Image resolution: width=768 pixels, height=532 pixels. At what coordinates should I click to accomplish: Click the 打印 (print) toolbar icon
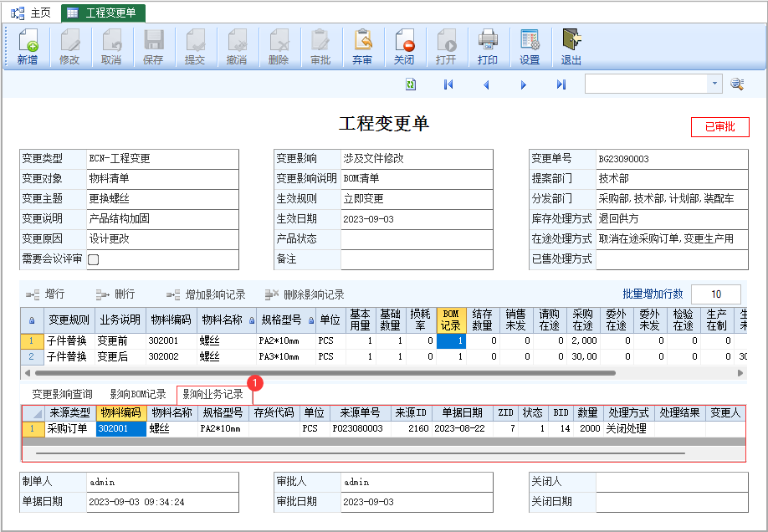[488, 47]
